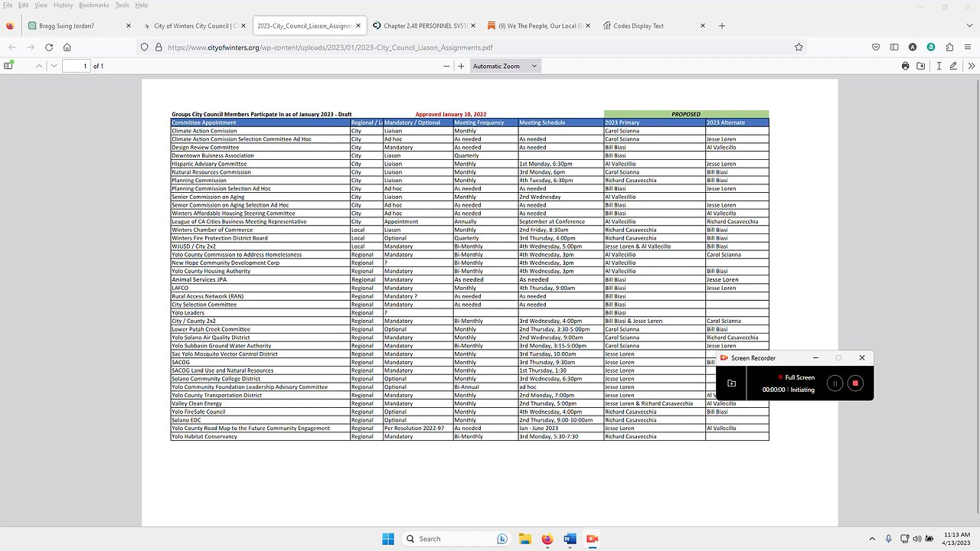The height and width of the screenshot is (551, 980).
Task: Zoom in the PDF with plus button
Action: 461,66
